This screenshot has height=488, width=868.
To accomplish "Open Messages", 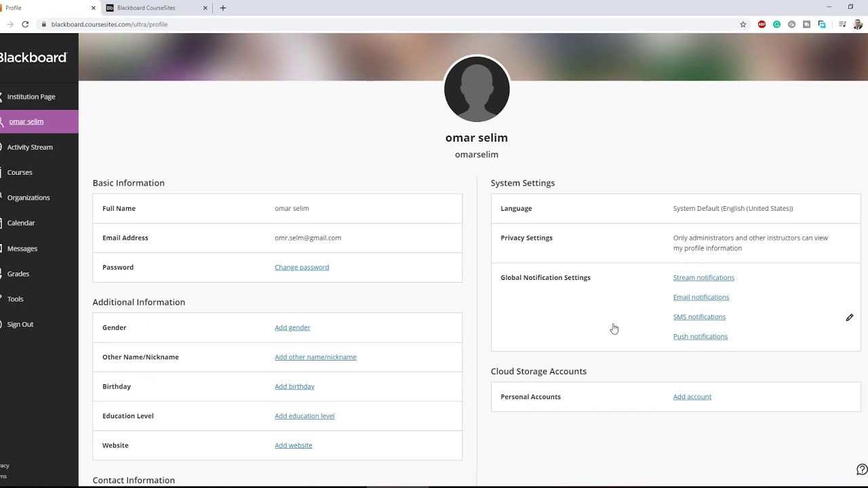I will 22,249.
